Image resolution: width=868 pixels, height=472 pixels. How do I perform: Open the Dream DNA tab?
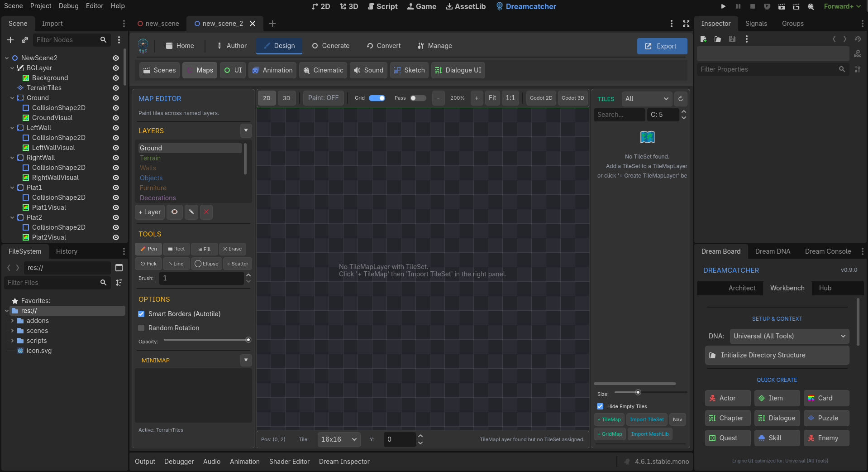click(773, 251)
